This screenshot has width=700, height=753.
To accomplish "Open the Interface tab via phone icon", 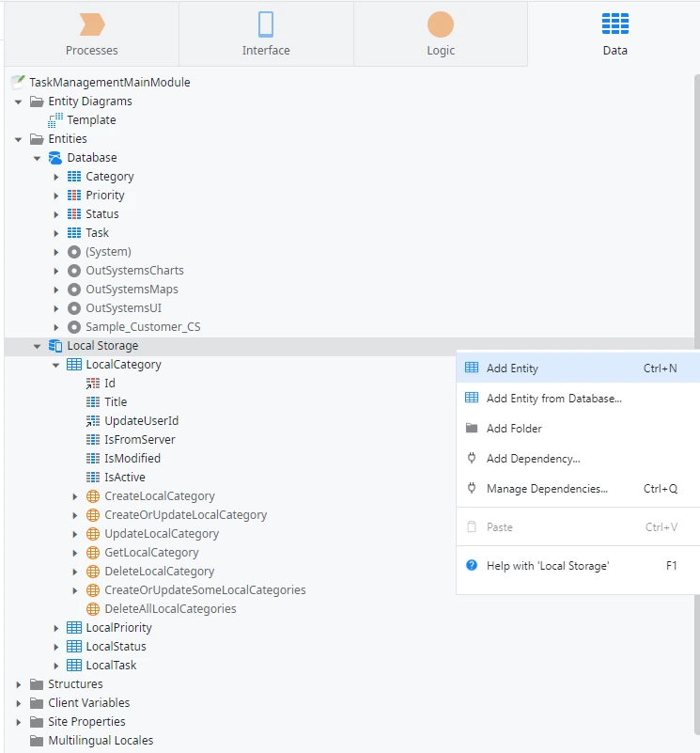I will click(266, 25).
